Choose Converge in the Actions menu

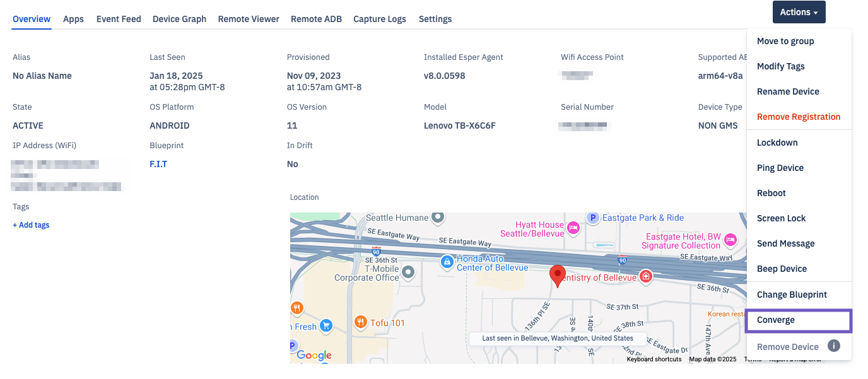coord(799,320)
